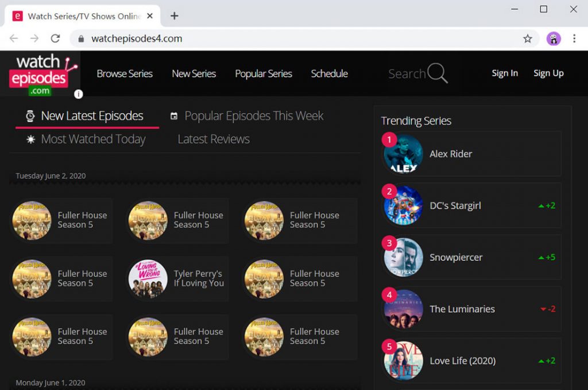Click the clock icon beside New Latest Episodes
Viewport: 588px width, 390px height.
pyautogui.click(x=30, y=116)
